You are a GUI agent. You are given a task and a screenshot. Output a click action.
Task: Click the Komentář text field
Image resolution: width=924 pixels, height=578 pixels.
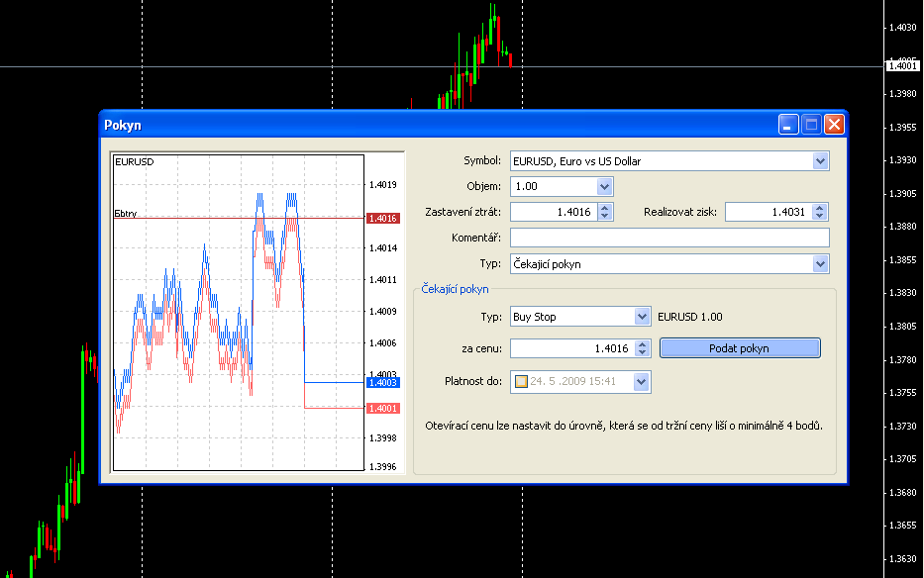coord(669,238)
